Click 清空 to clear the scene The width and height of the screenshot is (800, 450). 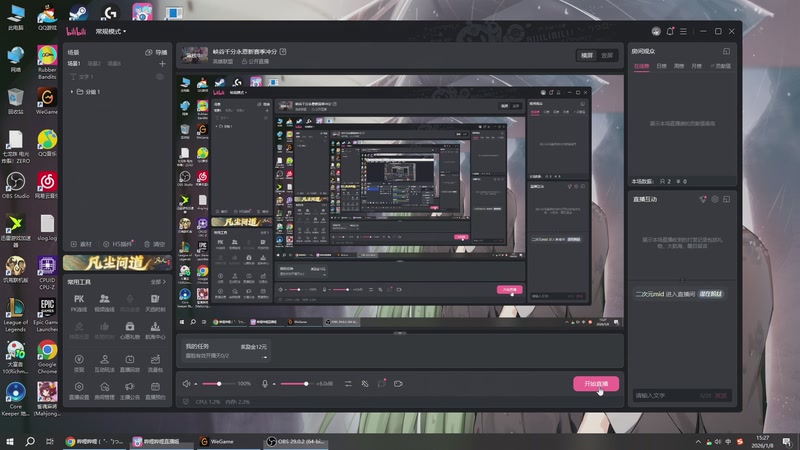point(155,244)
